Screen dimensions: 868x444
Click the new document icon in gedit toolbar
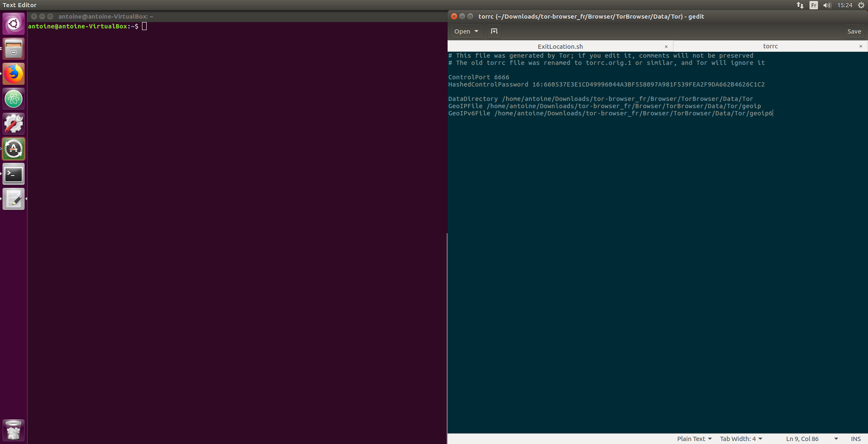494,31
